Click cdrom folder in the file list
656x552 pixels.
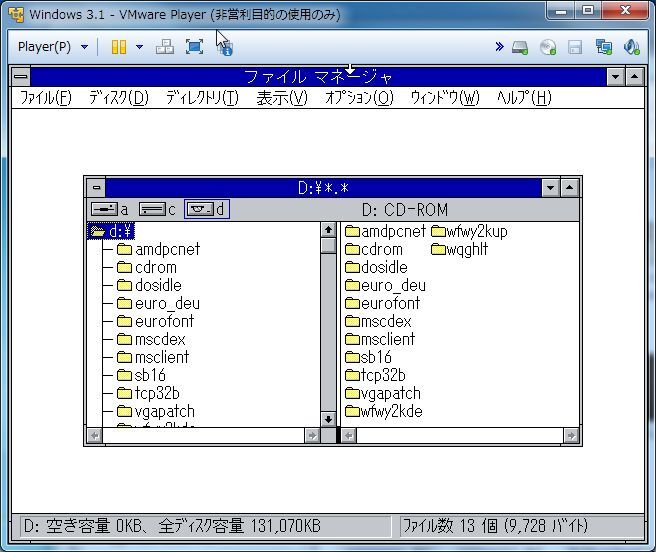(x=374, y=249)
